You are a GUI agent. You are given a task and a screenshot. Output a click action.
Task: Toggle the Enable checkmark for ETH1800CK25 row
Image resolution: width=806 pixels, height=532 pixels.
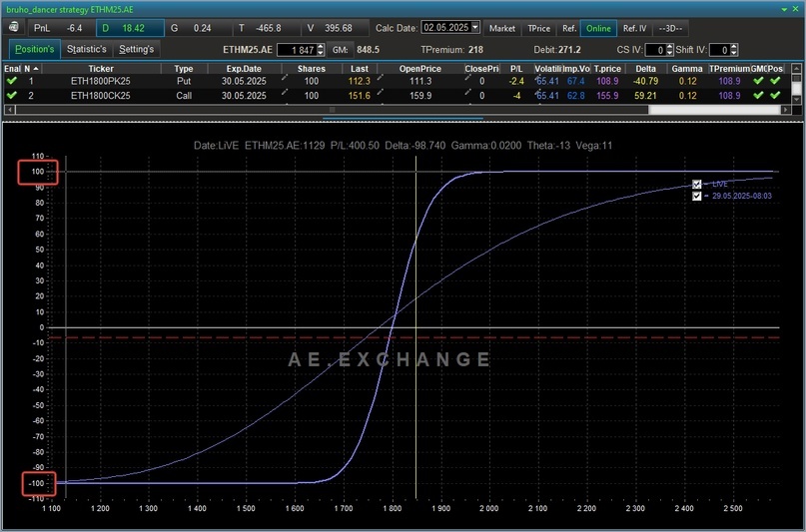point(11,95)
